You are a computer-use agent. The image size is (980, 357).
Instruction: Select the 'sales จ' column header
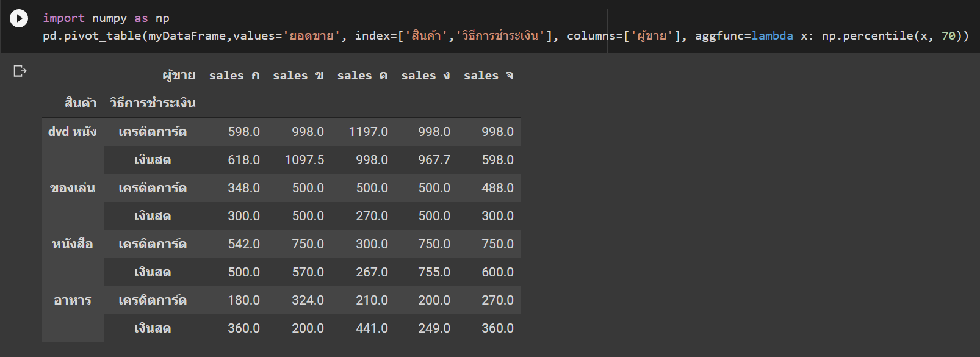(x=489, y=76)
